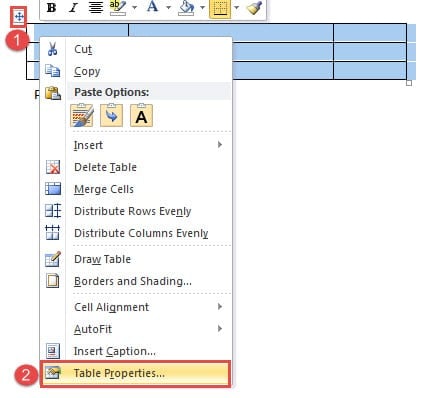
Task: Paste using Merge Formatting option
Action: coord(111,115)
